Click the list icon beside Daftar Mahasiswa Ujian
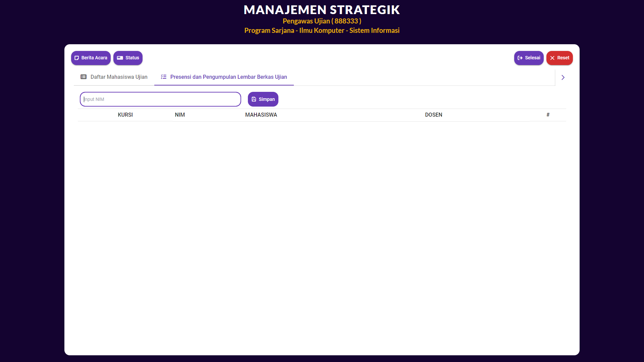Screen dimensions: 644x362 click(84, 77)
